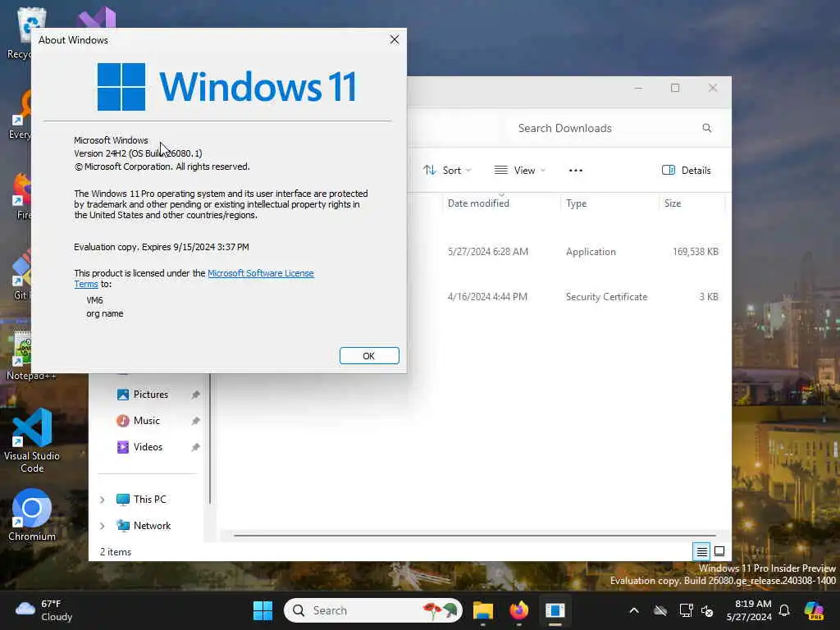Open Videos in the navigation pane

coord(148,447)
